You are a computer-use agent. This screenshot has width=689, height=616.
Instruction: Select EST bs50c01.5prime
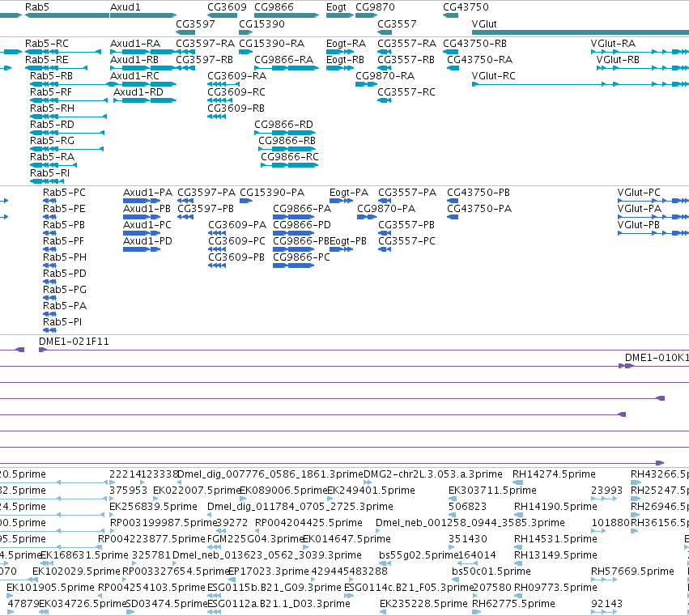tap(491, 571)
